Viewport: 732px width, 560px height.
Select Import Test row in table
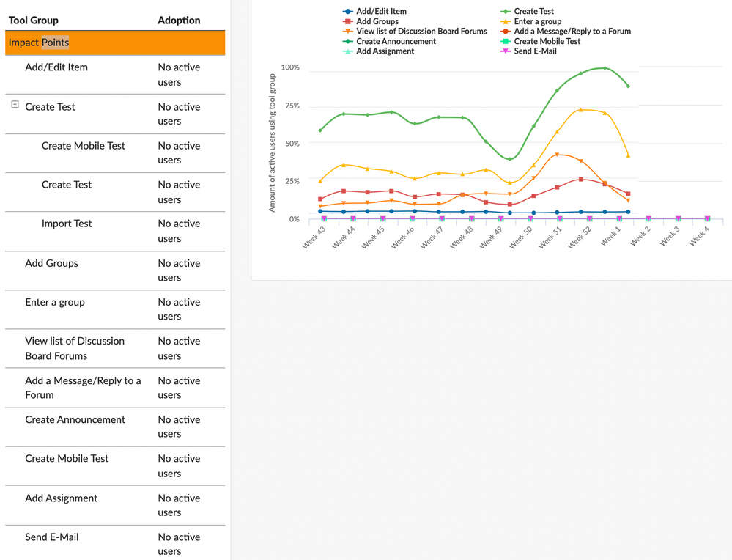tap(67, 224)
